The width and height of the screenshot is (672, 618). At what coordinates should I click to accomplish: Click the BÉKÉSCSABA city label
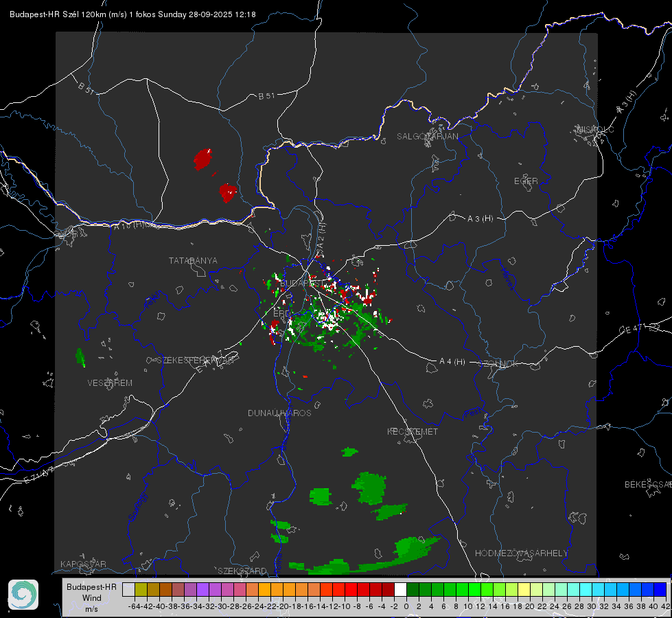click(648, 484)
